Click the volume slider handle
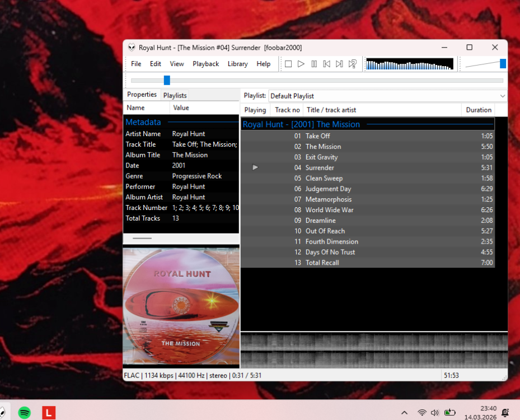 [503, 64]
